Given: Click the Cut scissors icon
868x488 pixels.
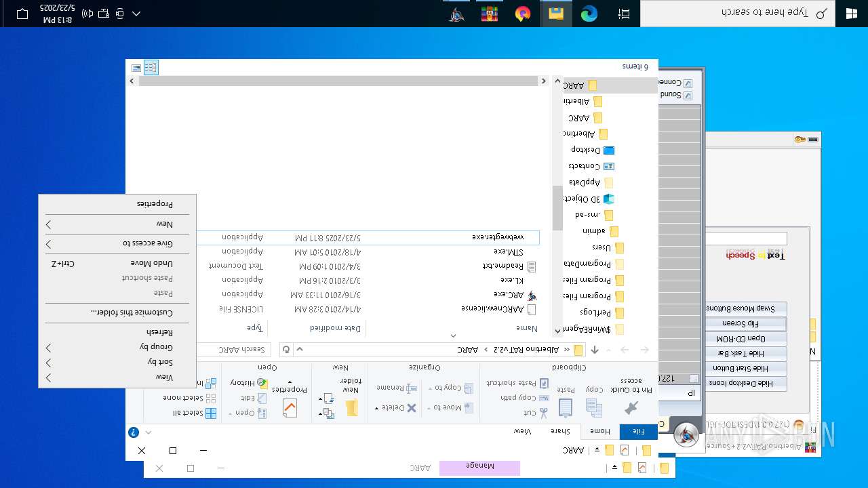Looking at the screenshot, I should tap(543, 412).
